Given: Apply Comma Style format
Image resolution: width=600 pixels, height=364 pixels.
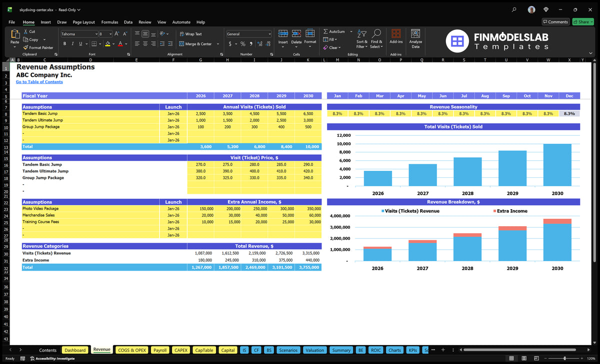Looking at the screenshot, I should 250,44.
